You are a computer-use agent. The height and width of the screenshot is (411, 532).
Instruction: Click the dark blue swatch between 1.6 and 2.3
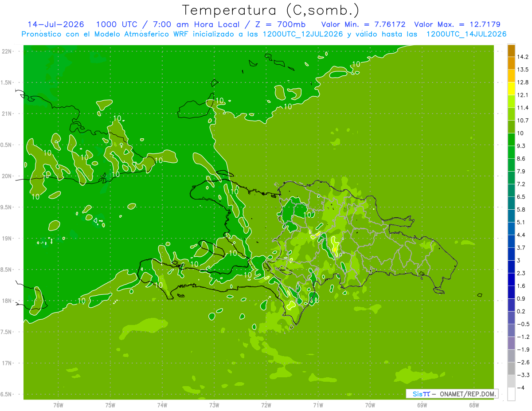click(x=511, y=279)
